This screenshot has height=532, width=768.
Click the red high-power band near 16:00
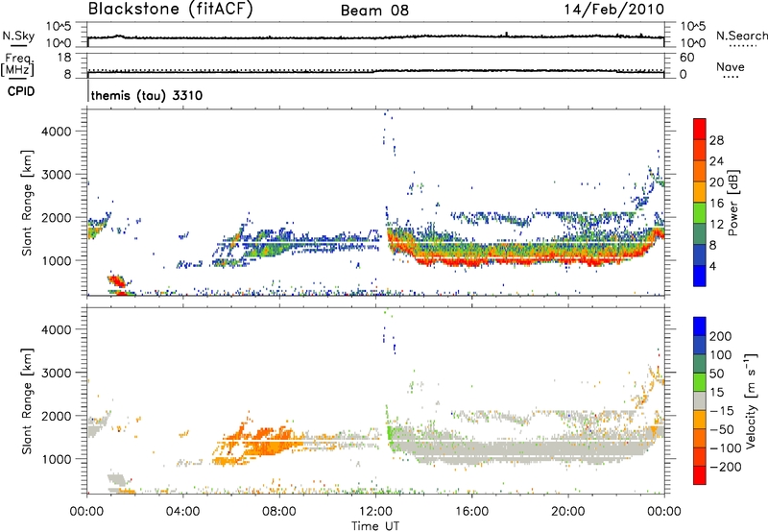click(x=472, y=263)
